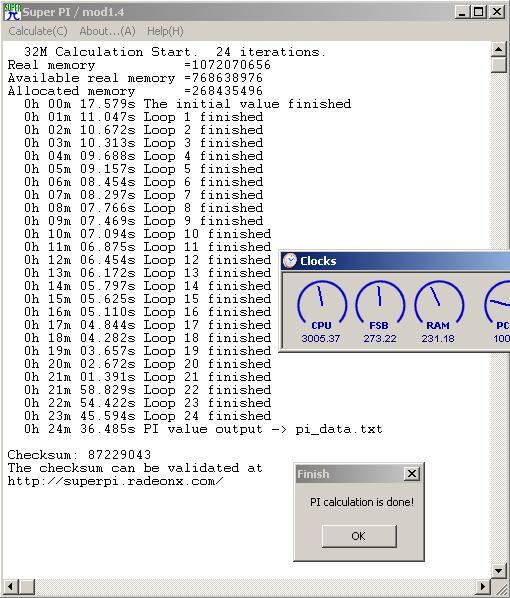
Task: Click the Clocks window clock icon
Action: click(x=290, y=261)
